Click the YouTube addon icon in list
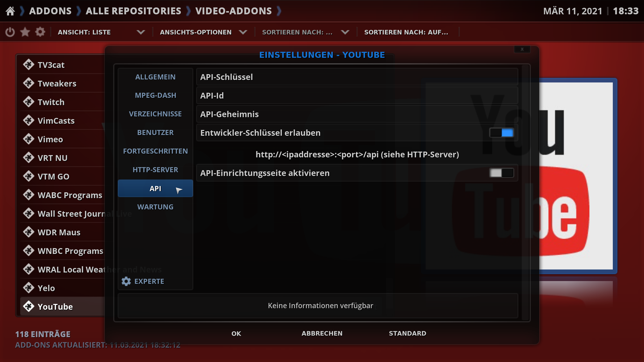Image resolution: width=644 pixels, height=362 pixels. [29, 306]
